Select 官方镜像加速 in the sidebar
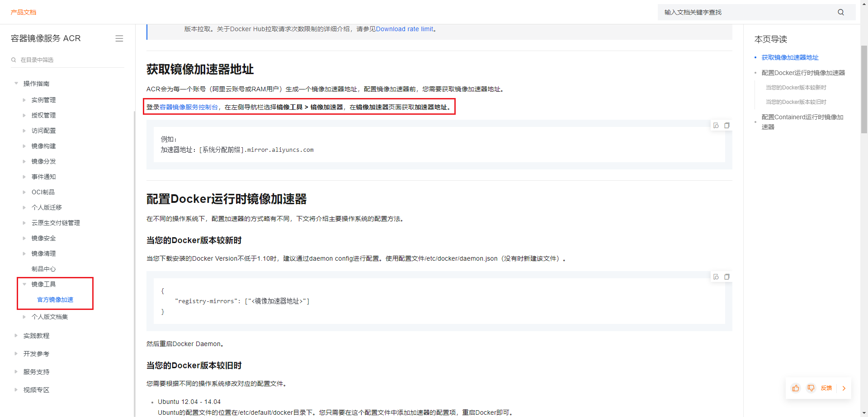This screenshot has width=868, height=417. click(55, 300)
